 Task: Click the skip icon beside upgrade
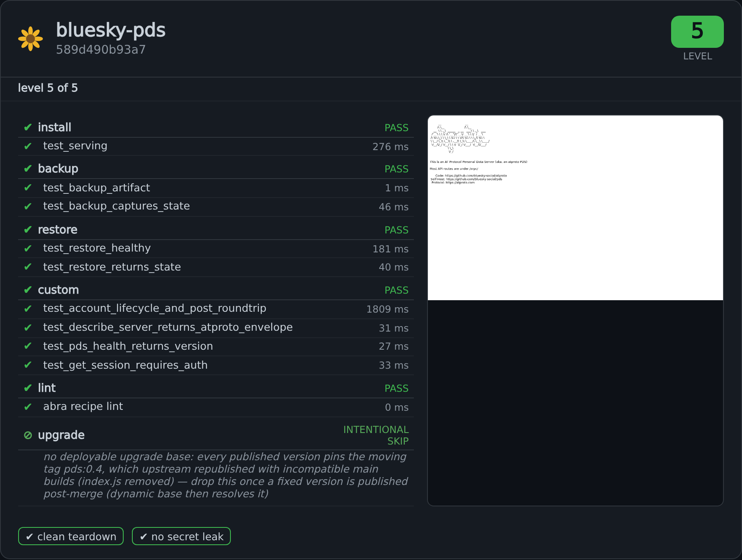(28, 435)
